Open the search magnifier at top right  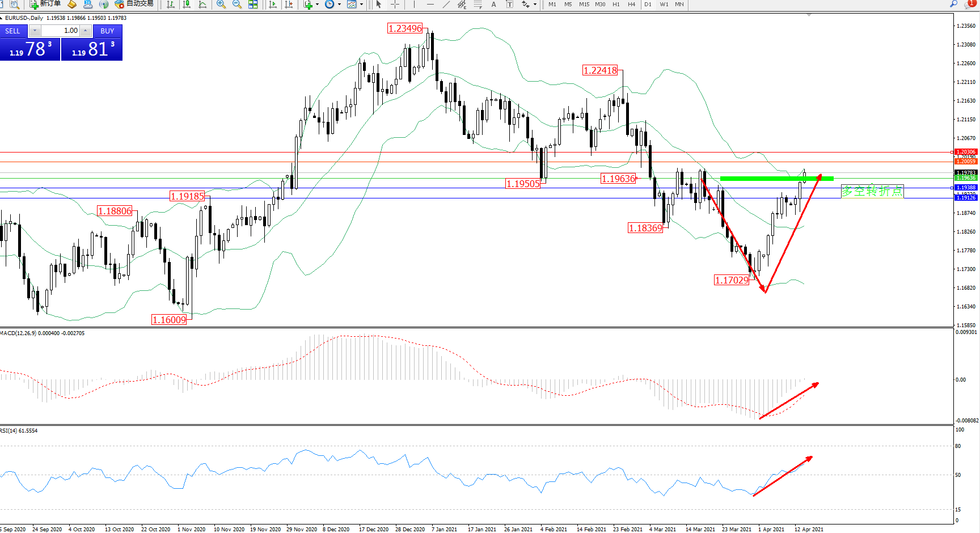[954, 4]
